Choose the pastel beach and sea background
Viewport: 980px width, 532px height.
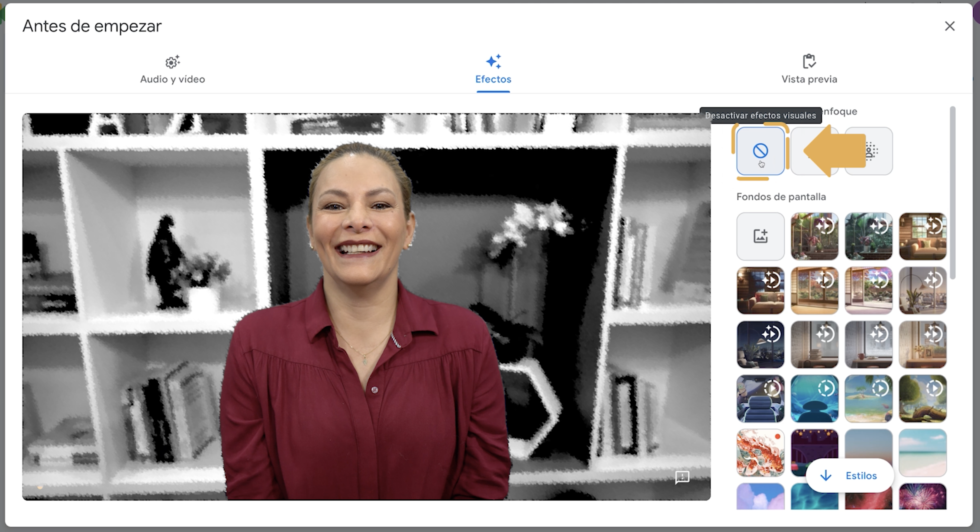coord(923,453)
